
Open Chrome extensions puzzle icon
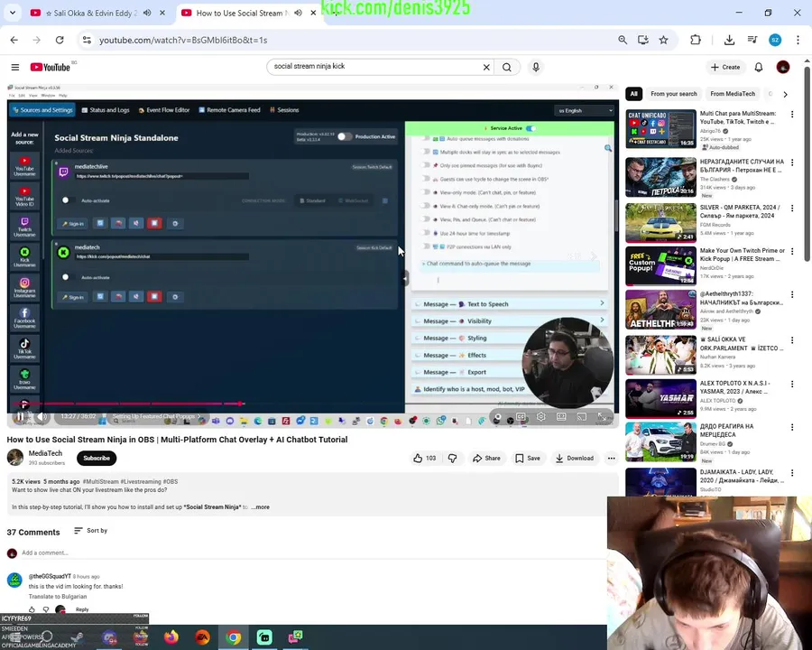[x=696, y=40]
